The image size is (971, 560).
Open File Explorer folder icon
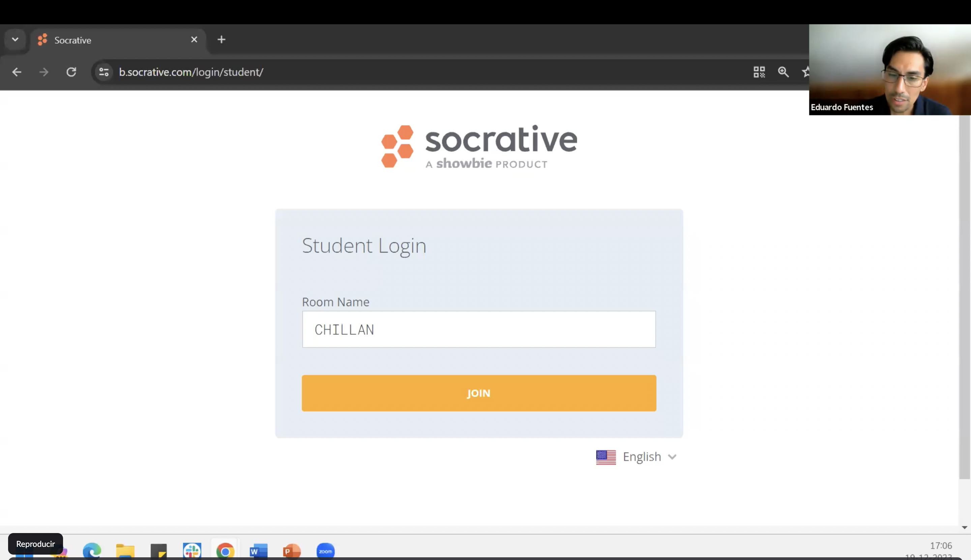(125, 551)
